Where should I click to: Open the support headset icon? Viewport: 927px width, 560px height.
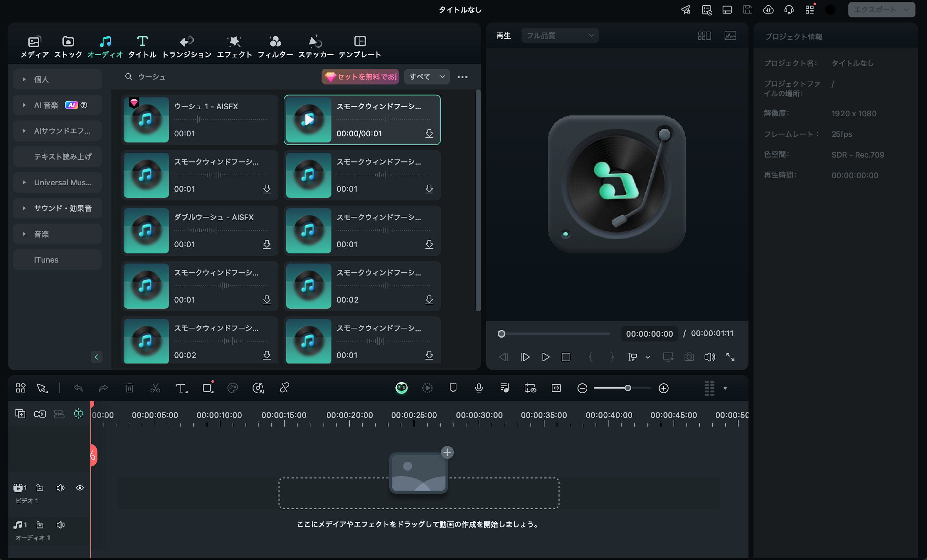(789, 10)
